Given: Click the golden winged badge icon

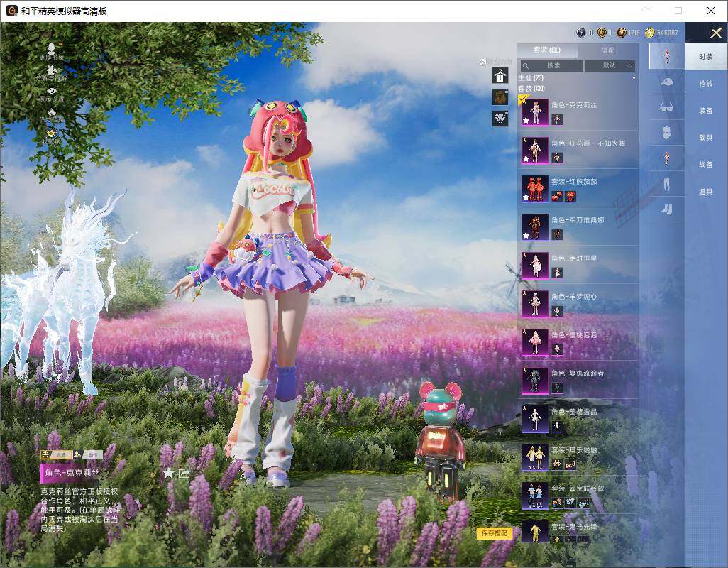Looking at the screenshot, I should pos(52,133).
